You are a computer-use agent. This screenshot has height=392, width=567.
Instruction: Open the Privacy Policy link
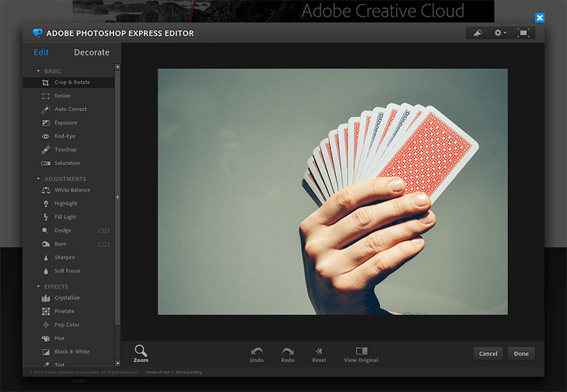point(189,372)
